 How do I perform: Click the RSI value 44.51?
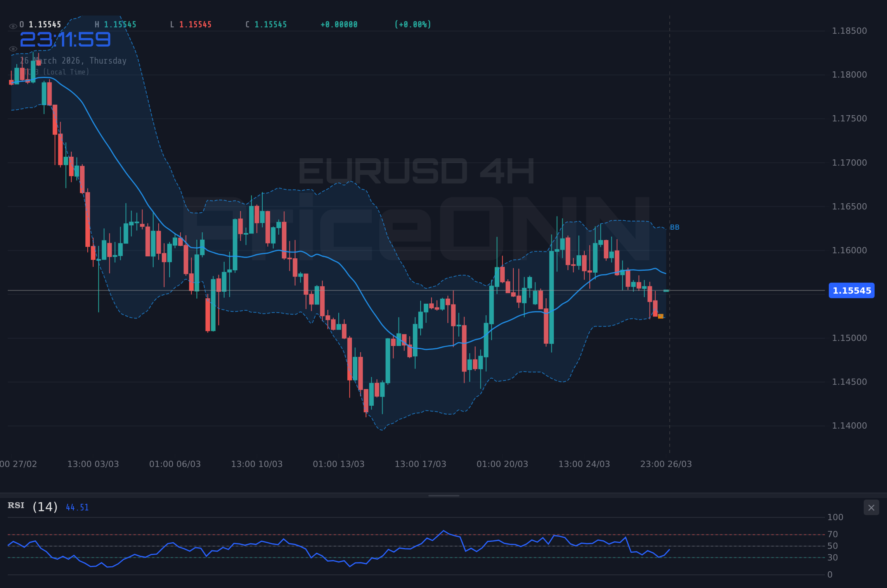point(77,507)
